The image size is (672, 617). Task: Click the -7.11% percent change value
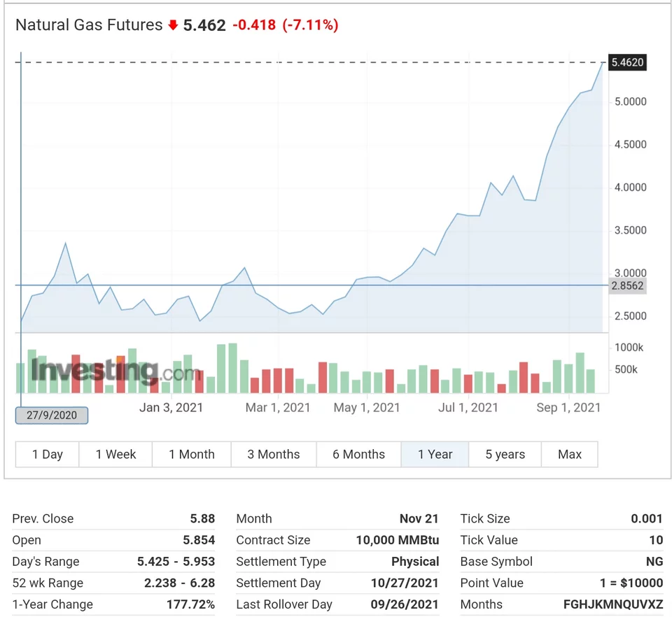[310, 25]
